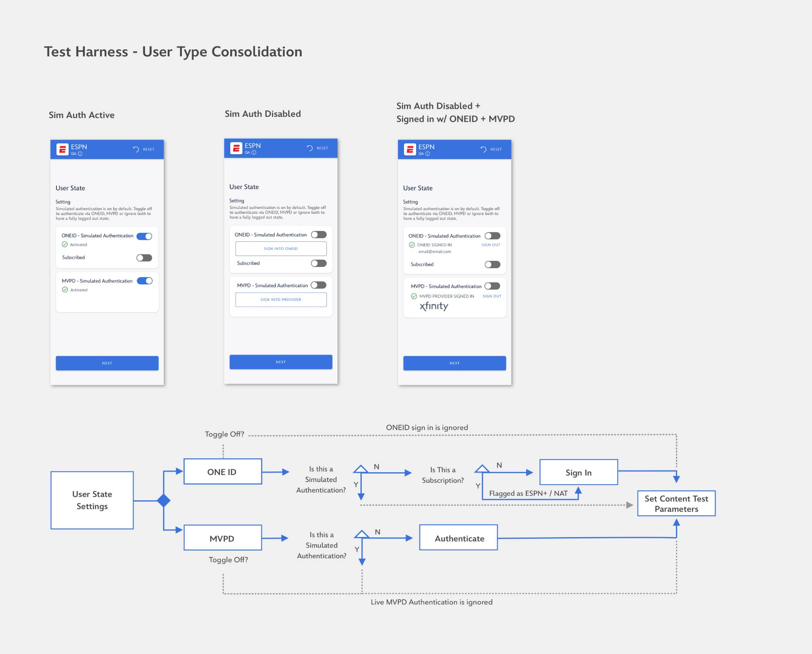Viewport: 812px width, 654px height.
Task: Click NEXT button in Sim Auth Disabled mockup
Action: pos(281,362)
